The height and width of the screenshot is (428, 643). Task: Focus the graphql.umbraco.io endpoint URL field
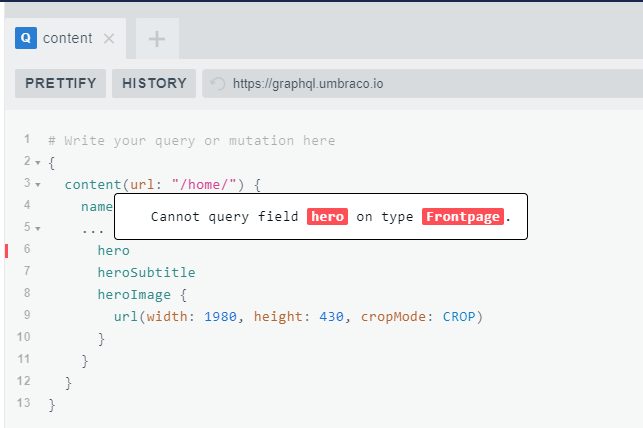(422, 84)
